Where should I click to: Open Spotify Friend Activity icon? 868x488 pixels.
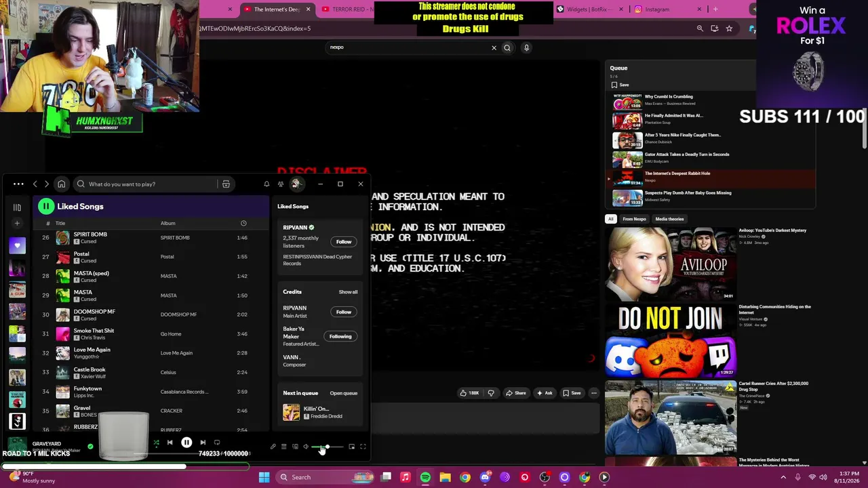(x=281, y=184)
